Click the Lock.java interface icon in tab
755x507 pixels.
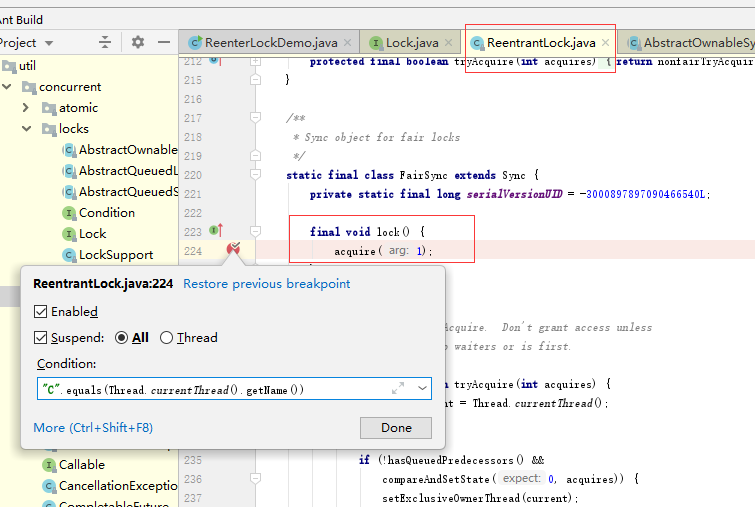376,43
